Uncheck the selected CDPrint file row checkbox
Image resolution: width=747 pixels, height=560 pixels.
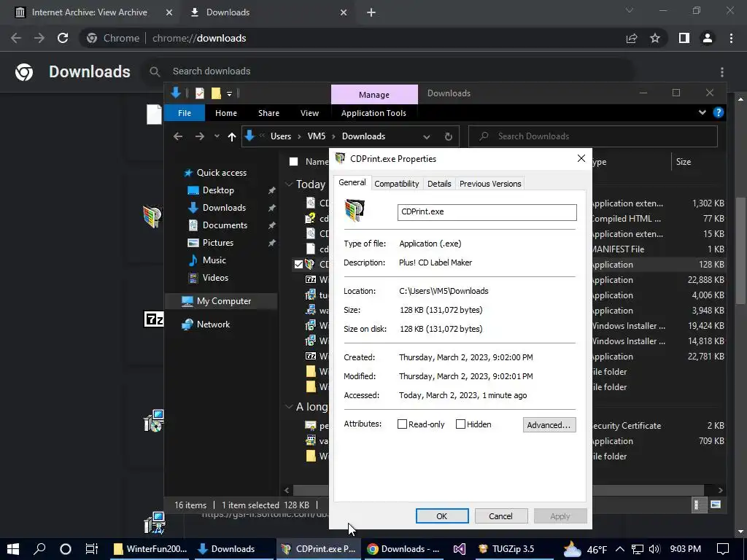(298, 264)
